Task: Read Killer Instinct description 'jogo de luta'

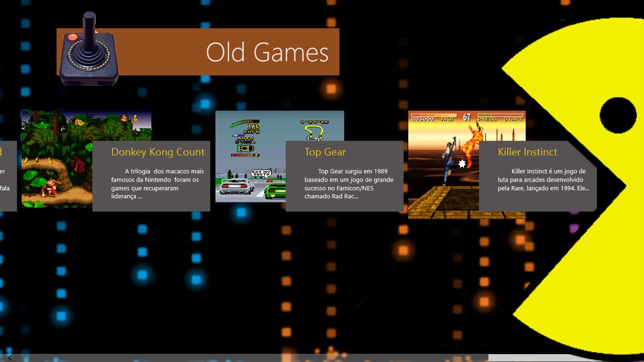Action: click(543, 180)
